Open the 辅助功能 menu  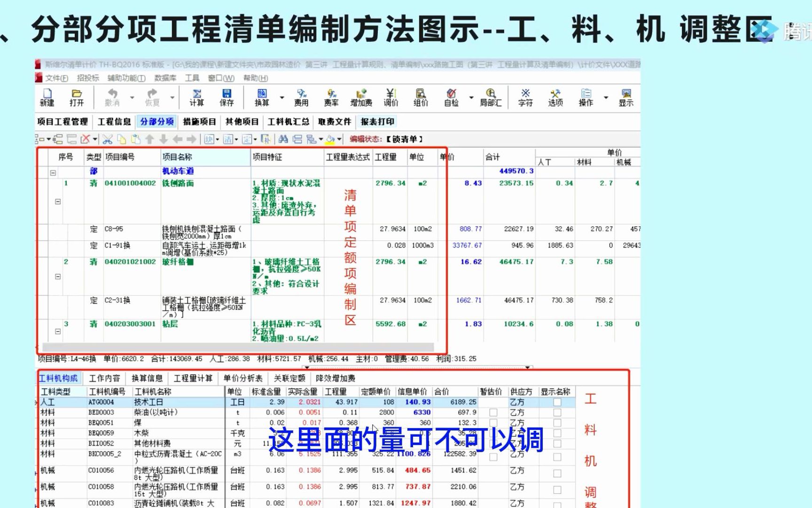pyautogui.click(x=126, y=78)
